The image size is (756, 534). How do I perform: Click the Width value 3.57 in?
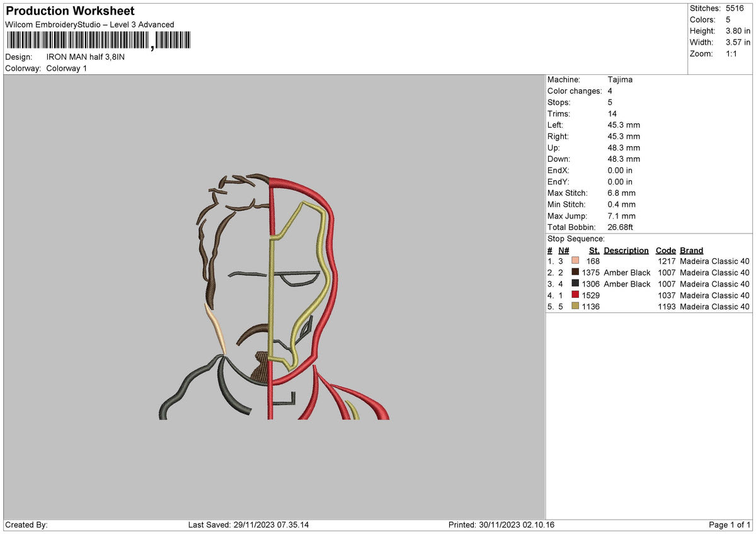tap(738, 42)
